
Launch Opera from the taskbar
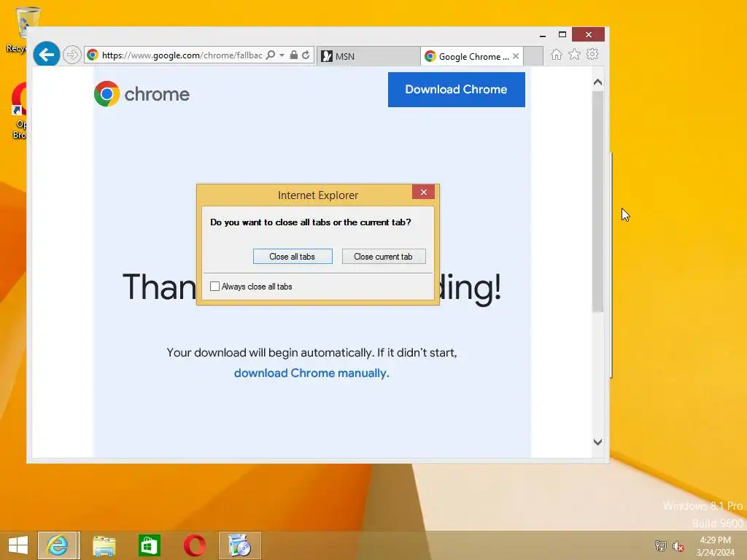(194, 545)
